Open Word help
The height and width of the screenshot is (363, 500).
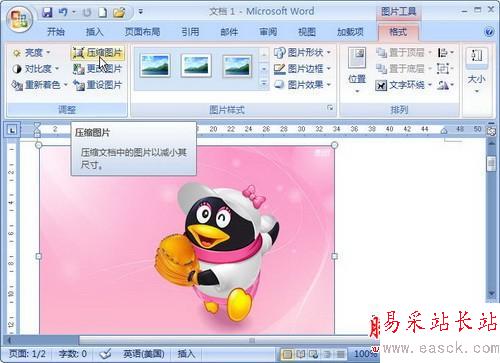[489, 32]
